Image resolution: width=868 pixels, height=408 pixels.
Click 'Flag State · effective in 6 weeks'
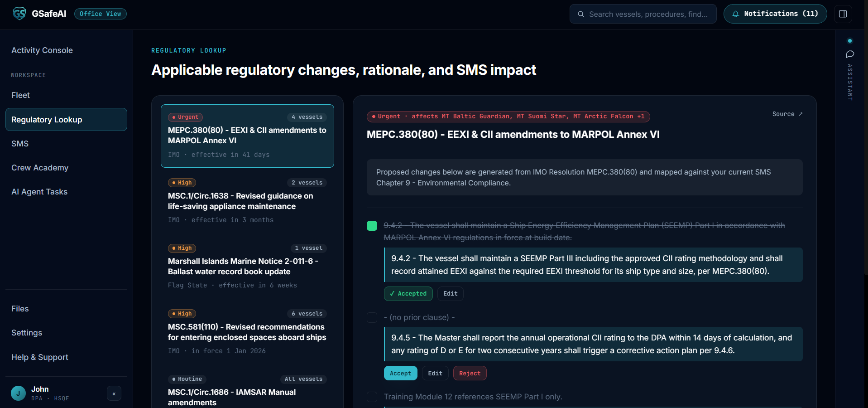point(232,285)
